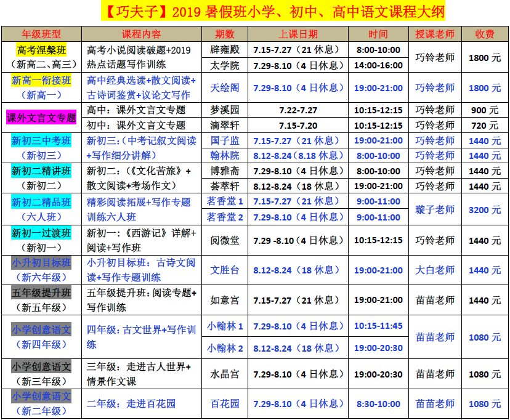The width and height of the screenshot is (510, 420).
Task: Select the 年级班型 column header
Action: [41, 34]
